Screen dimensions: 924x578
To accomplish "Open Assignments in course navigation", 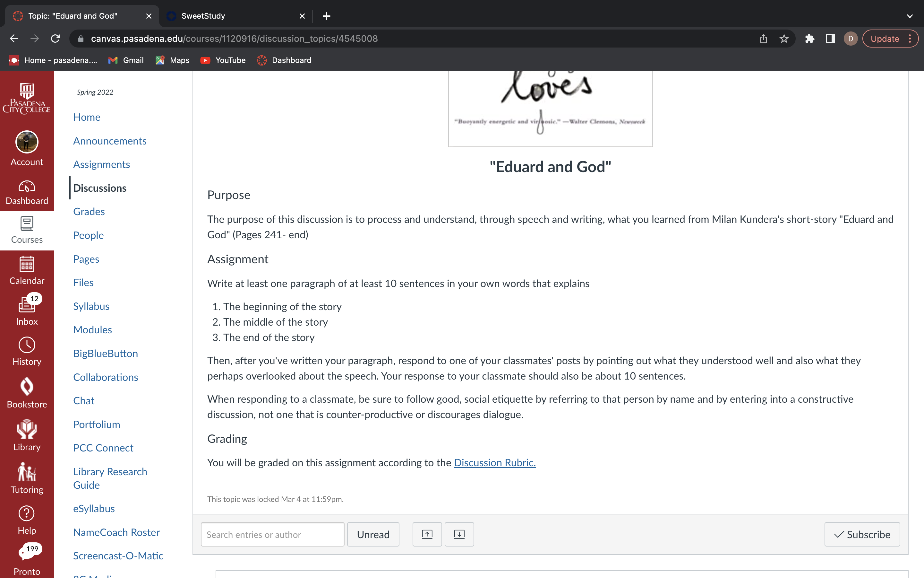I will point(102,164).
